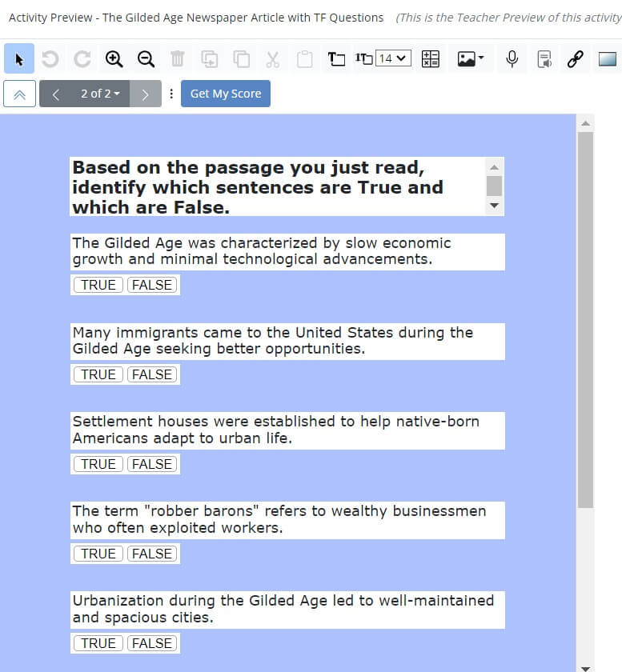Viewport: 622px width, 672px height.
Task: Click the read-aloud document speaker icon
Action: pos(544,58)
